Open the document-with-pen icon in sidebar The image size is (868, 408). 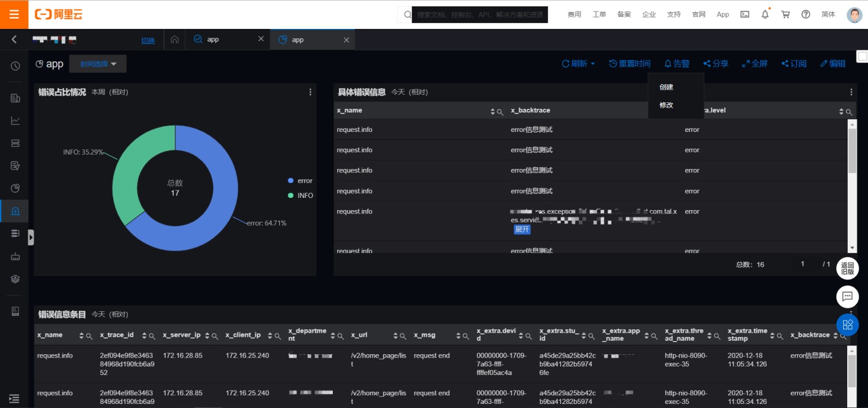16,166
